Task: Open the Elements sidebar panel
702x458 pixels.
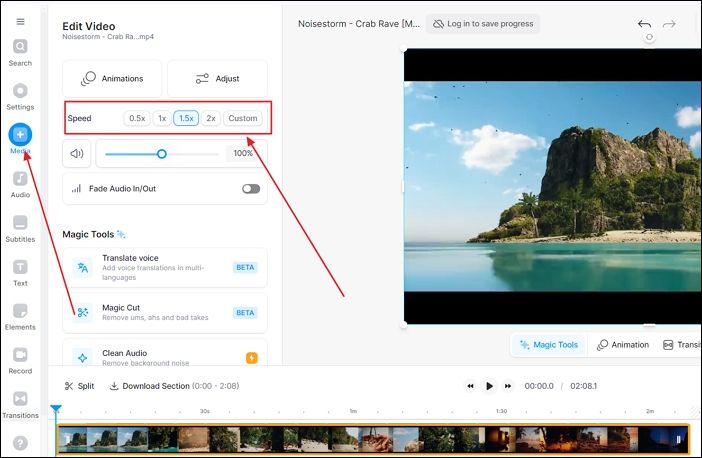Action: pos(20,311)
